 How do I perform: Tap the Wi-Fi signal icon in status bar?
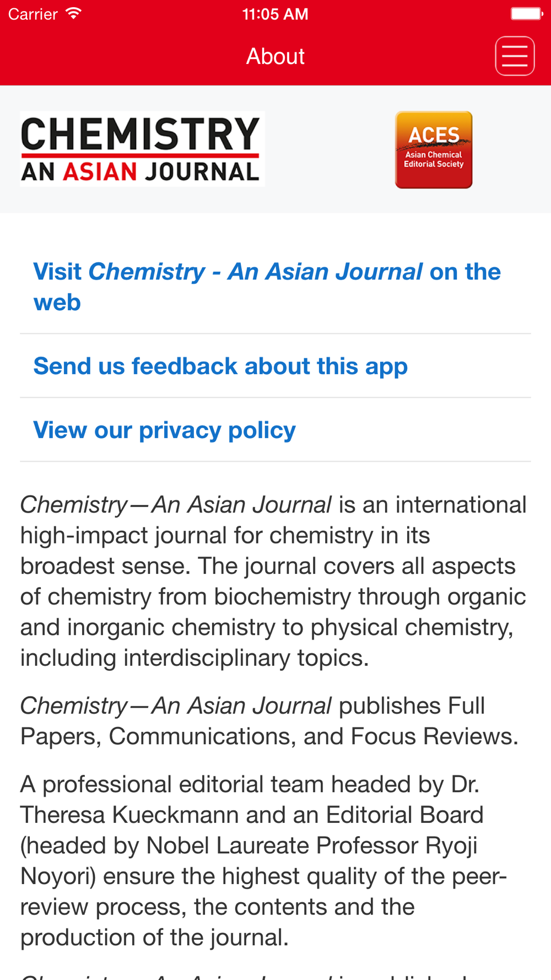[x=73, y=13]
